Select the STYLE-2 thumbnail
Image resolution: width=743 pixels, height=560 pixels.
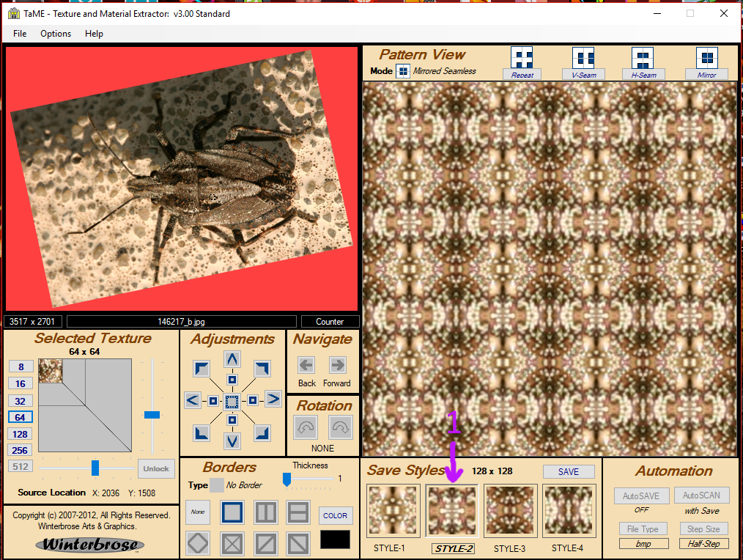(x=451, y=511)
